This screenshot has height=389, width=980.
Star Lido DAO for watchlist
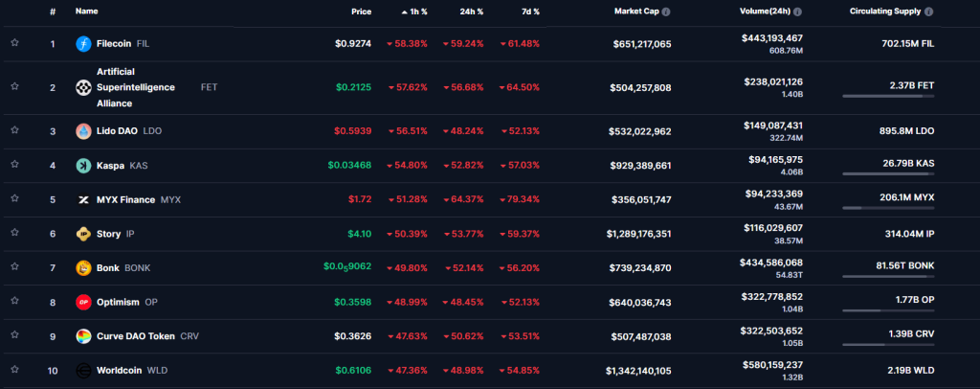pos(14,130)
